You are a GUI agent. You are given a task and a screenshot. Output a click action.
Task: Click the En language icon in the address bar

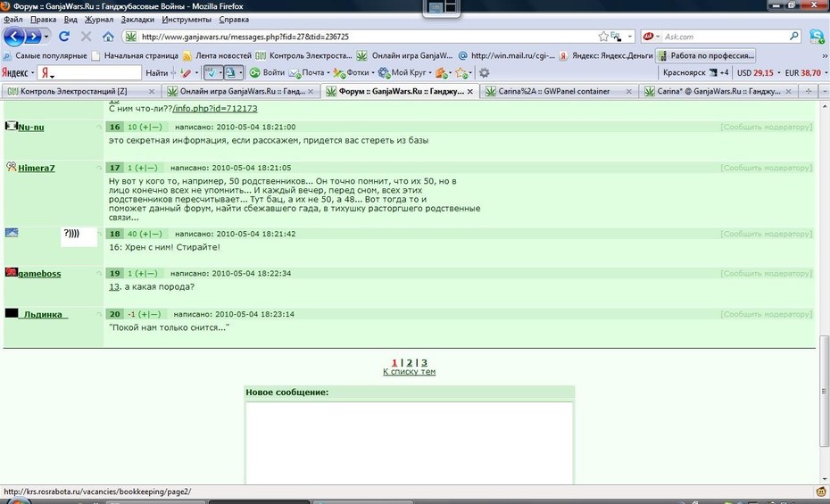click(616, 37)
